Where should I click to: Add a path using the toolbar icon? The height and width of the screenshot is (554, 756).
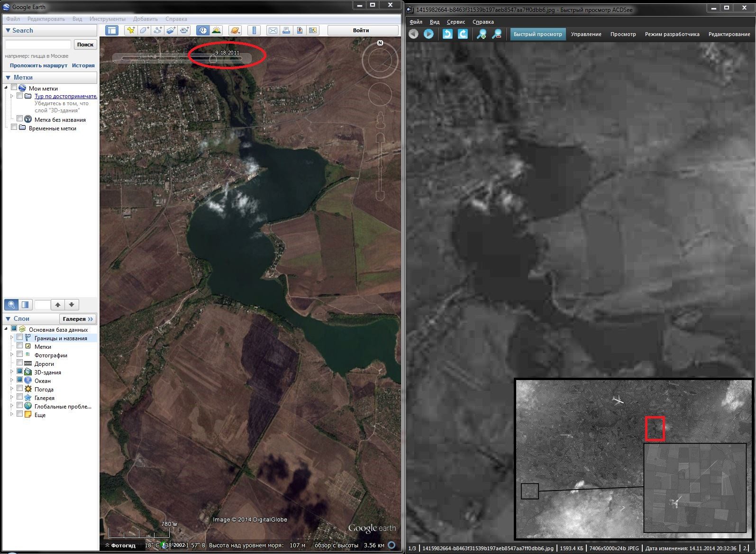[157, 30]
